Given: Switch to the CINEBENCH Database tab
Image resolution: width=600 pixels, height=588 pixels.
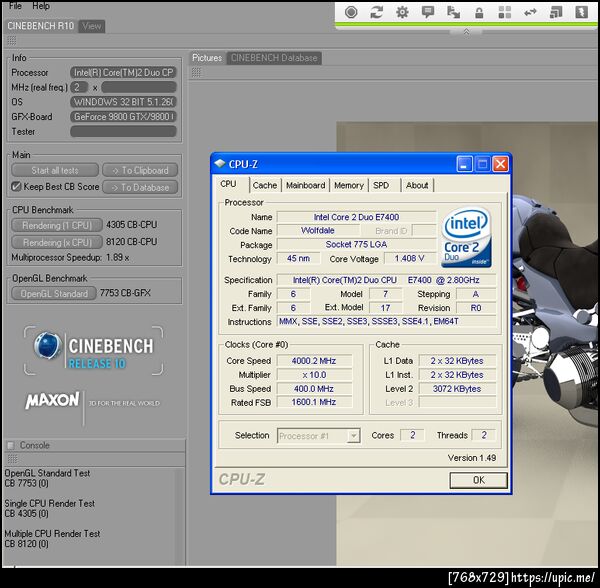Looking at the screenshot, I should coord(274,58).
